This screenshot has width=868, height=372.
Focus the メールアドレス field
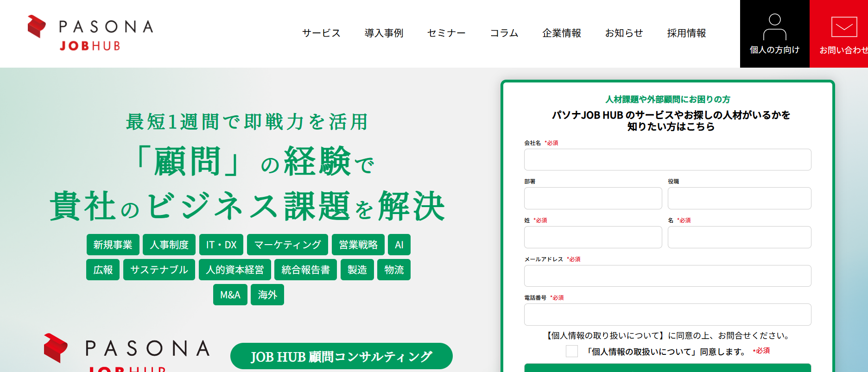coord(667,276)
